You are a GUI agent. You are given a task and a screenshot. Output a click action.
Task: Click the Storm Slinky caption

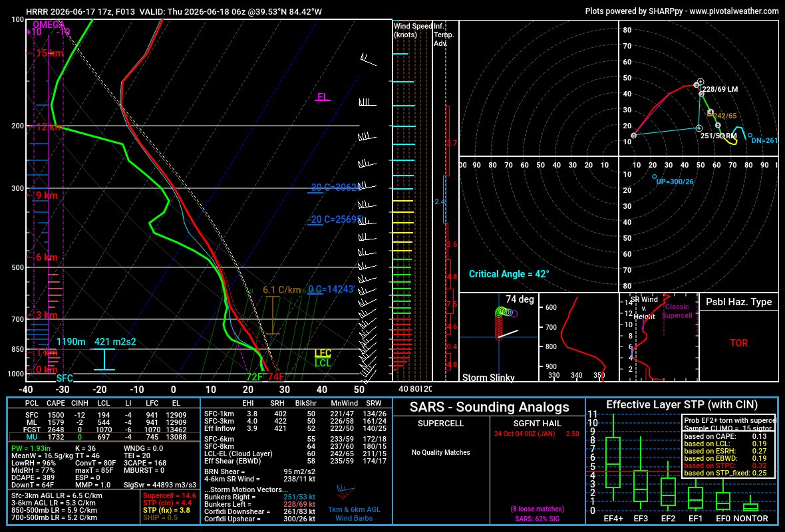click(x=488, y=377)
